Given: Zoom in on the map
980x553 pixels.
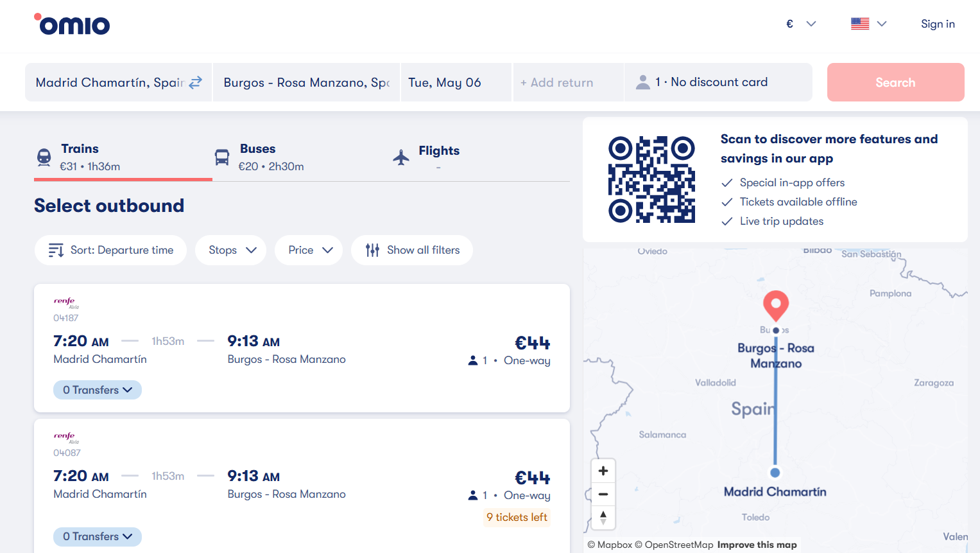Looking at the screenshot, I should click(603, 471).
